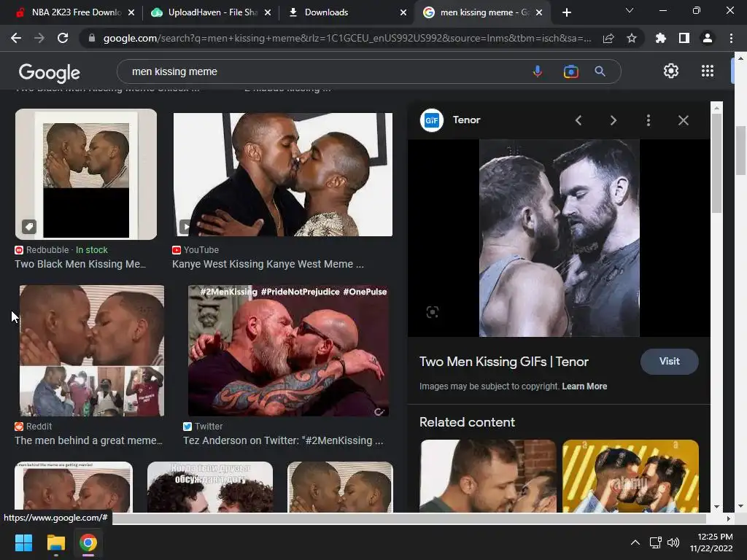Reload the current Google page
The width and height of the screenshot is (747, 560).
tap(63, 38)
